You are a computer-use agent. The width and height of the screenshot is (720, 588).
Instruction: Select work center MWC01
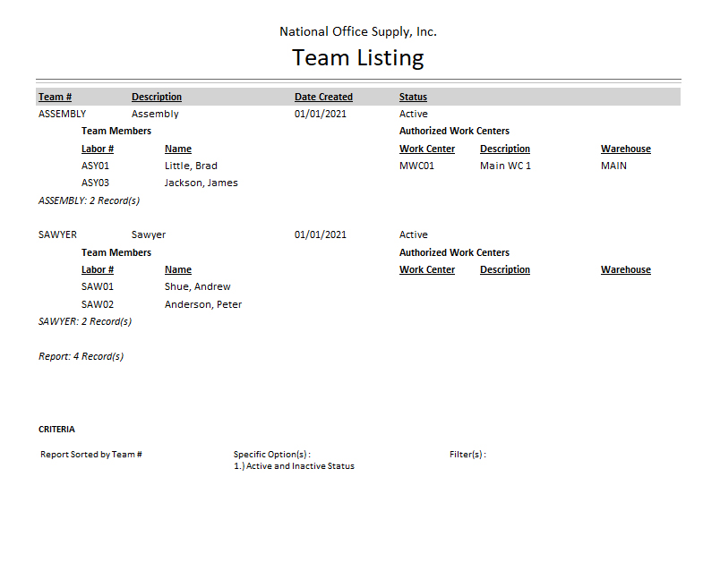click(x=416, y=166)
